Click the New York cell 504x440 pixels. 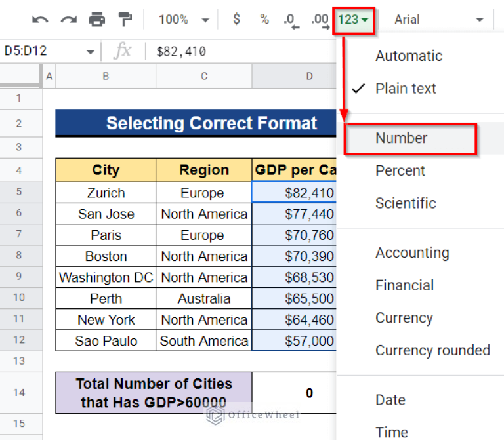[x=106, y=320]
